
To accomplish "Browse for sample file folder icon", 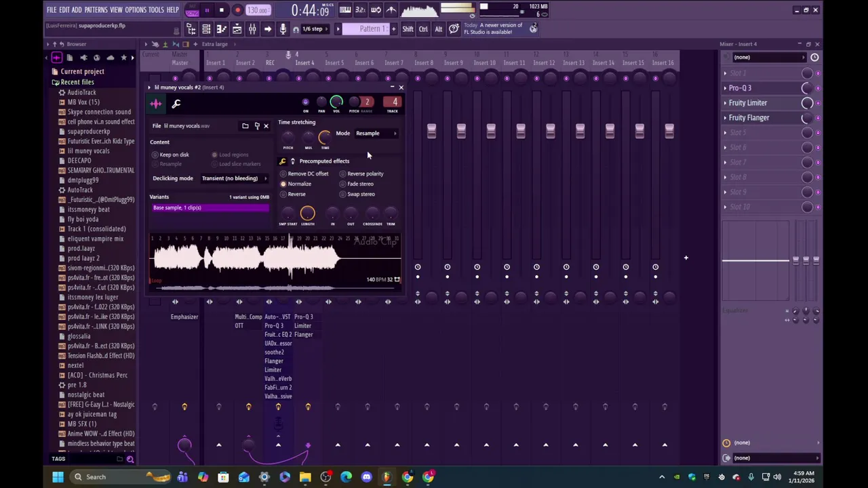I will [x=245, y=125].
